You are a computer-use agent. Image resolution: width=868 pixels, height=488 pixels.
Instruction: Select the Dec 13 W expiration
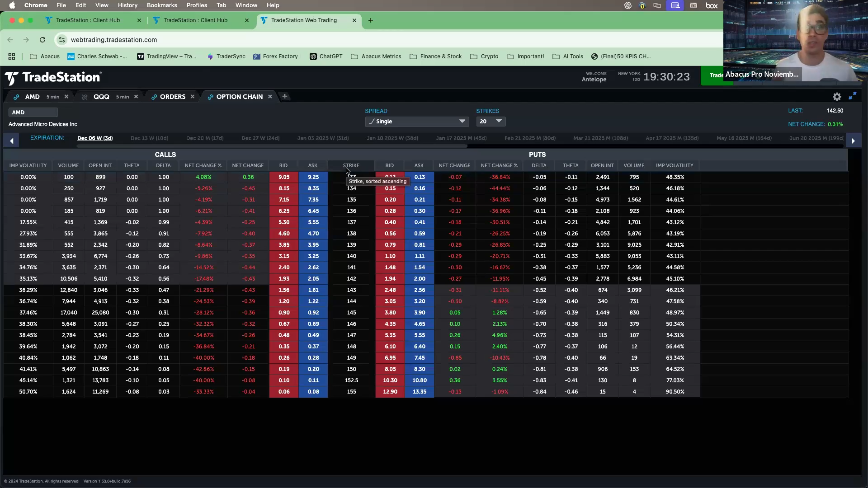(149, 138)
